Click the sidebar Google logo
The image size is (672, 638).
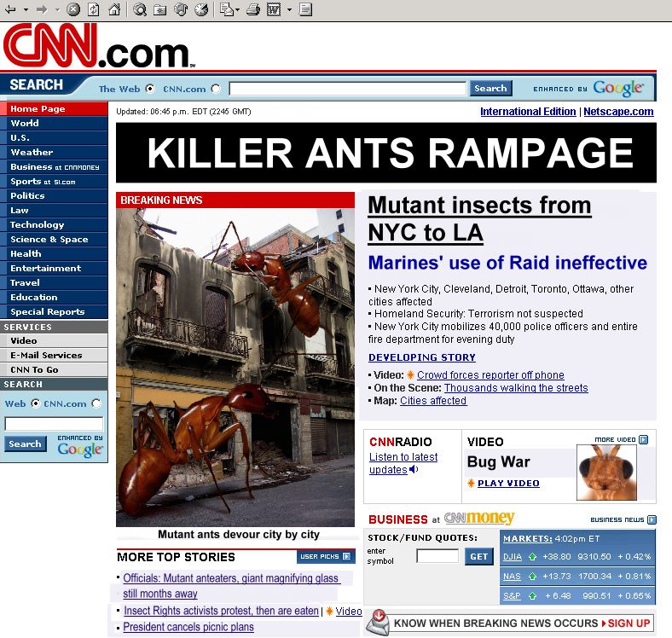tap(80, 449)
